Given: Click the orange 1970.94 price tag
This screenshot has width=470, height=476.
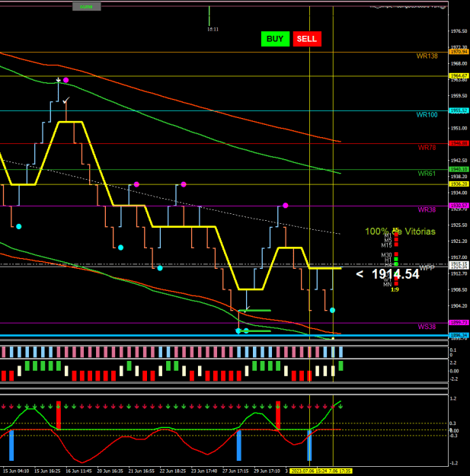Looking at the screenshot, I should tap(459, 52).
